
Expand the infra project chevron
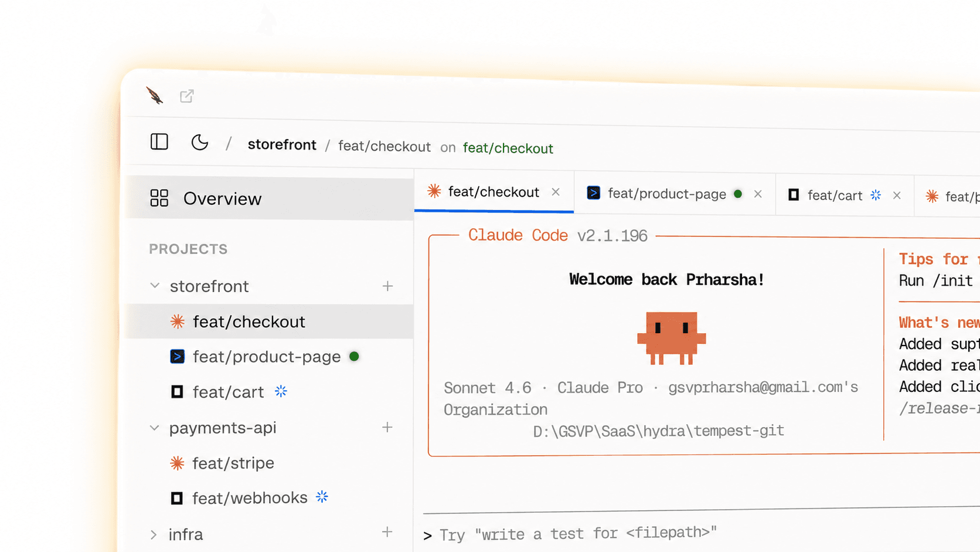[x=154, y=535]
